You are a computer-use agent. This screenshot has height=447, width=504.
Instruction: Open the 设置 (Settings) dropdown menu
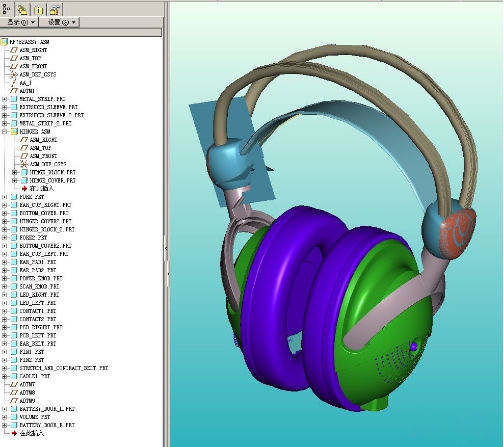59,22
